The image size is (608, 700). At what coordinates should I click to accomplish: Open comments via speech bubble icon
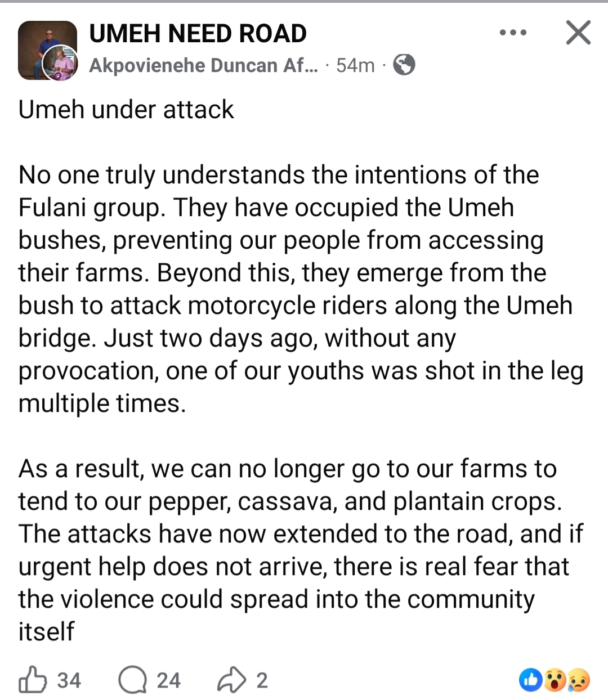[x=131, y=680]
